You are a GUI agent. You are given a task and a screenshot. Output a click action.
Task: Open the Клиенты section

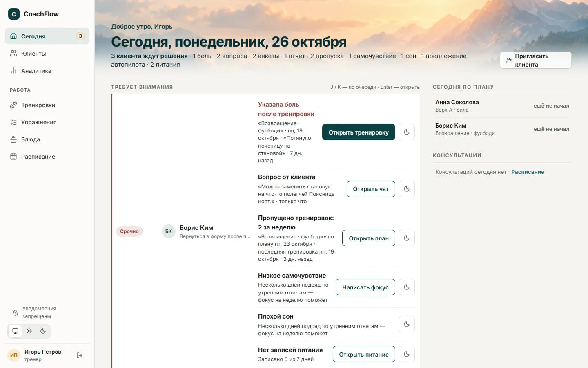[47, 54]
